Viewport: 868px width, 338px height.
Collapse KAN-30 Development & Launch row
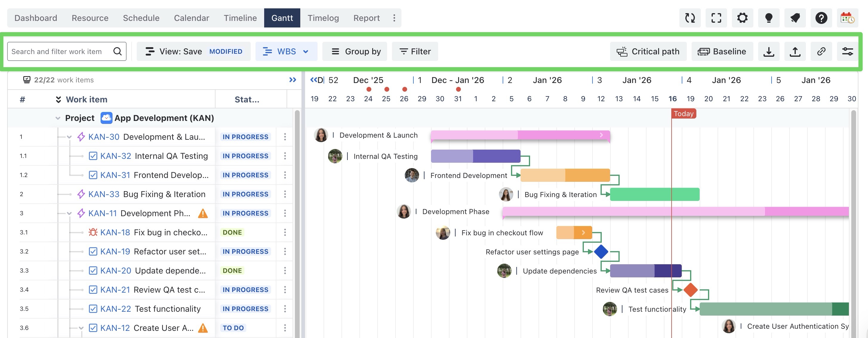coord(70,137)
